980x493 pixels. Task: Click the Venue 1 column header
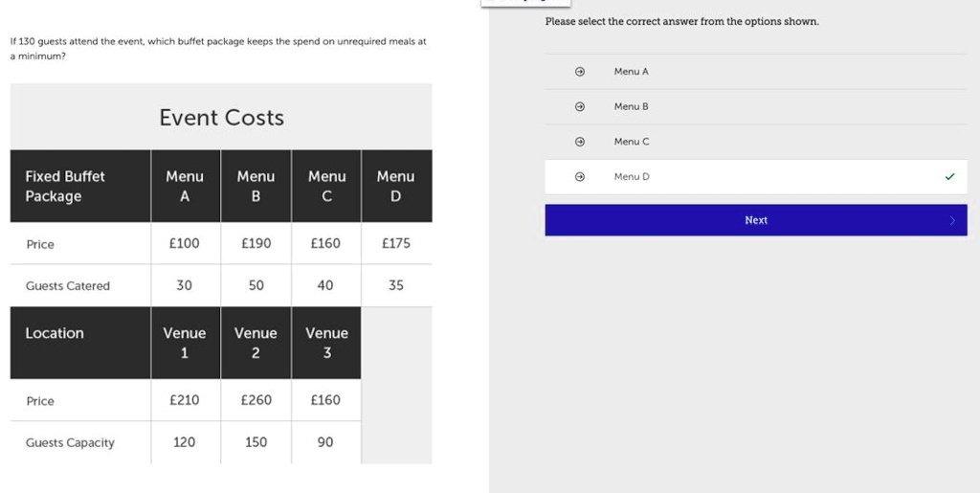tap(185, 343)
